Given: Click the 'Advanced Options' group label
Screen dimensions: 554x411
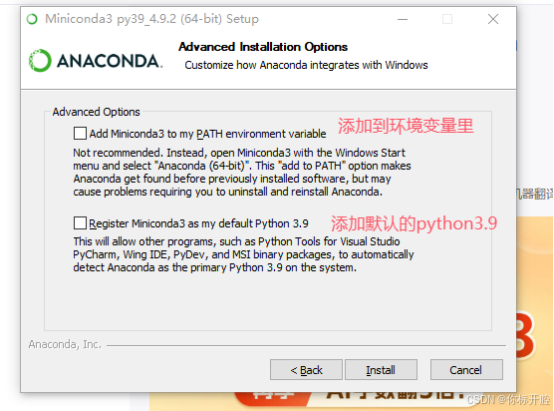Looking at the screenshot, I should coord(96,112).
